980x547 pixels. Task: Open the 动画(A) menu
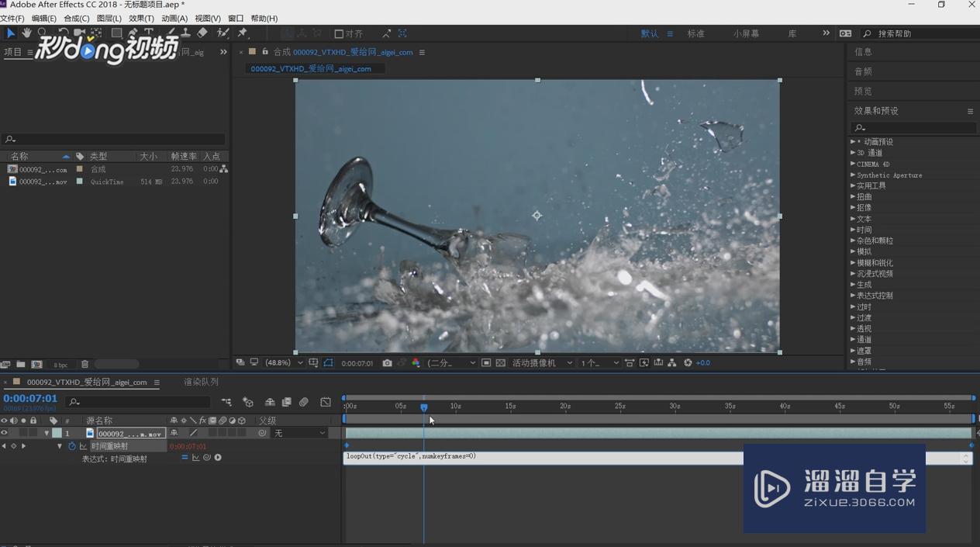tap(174, 18)
